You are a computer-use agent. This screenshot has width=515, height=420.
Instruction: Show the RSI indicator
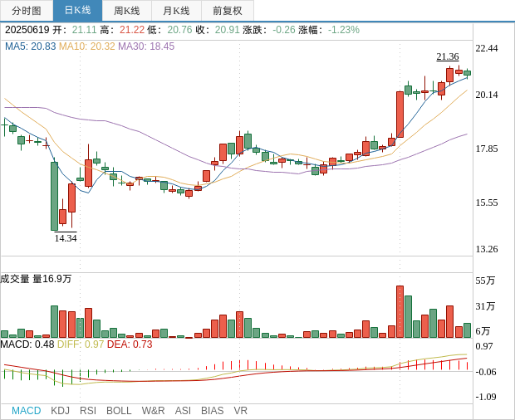(88, 411)
